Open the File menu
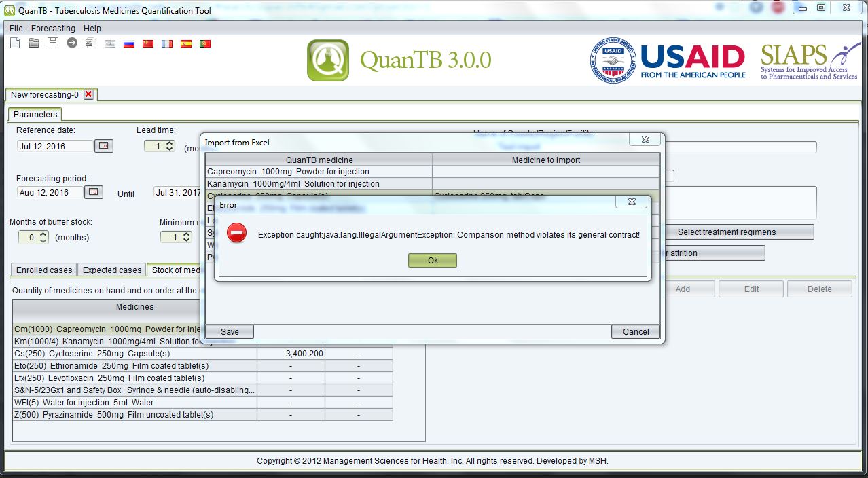This screenshot has width=868, height=478. tap(16, 29)
